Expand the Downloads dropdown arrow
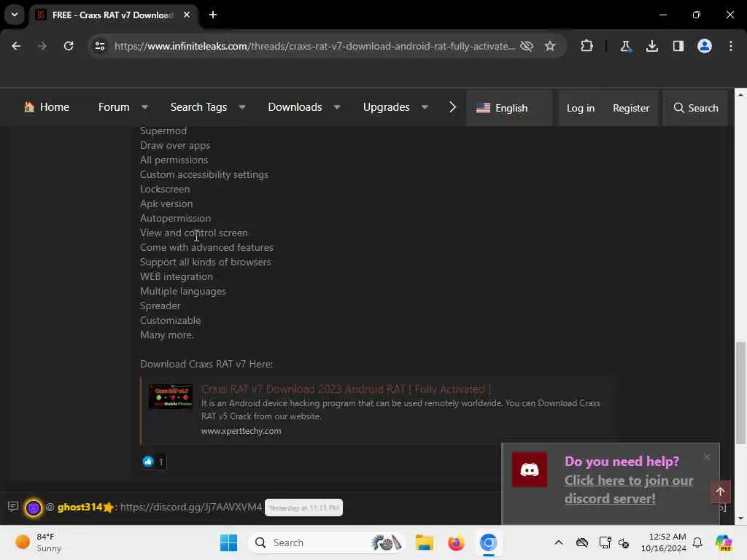Viewport: 747px width, 560px height. point(337,108)
